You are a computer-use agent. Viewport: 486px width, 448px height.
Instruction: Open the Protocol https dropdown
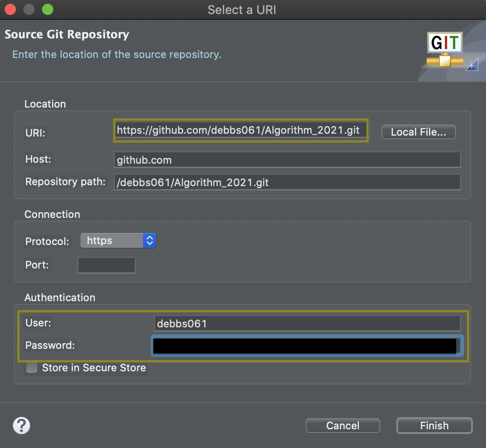118,240
